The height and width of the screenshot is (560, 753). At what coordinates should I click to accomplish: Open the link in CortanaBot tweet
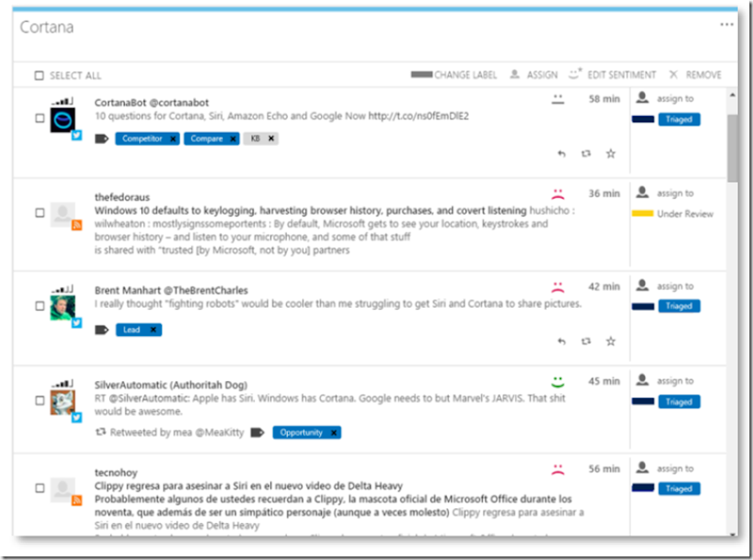coord(418,116)
